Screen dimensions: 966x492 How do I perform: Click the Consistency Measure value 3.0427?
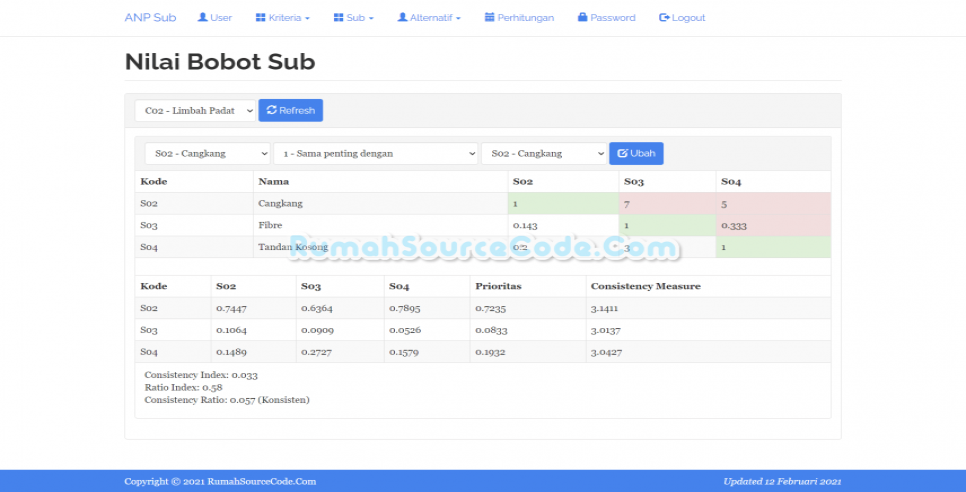coord(708,352)
